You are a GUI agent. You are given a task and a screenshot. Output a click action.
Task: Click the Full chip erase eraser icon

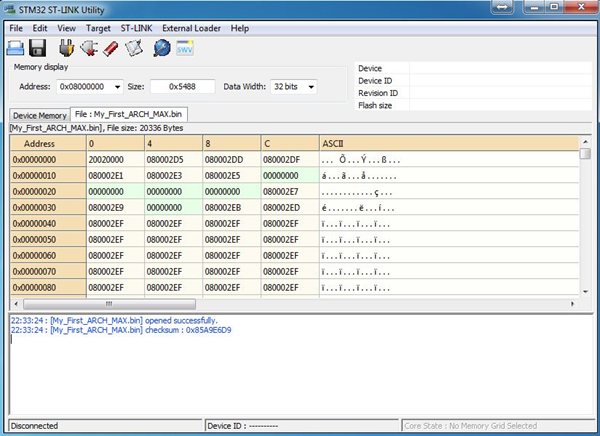111,48
